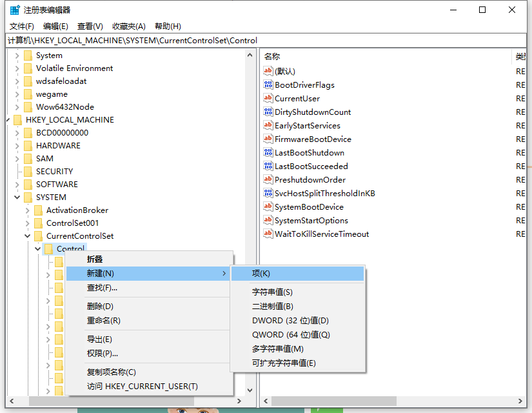
Task: Select 复制项名称(C) in context menu
Action: pyautogui.click(x=149, y=372)
